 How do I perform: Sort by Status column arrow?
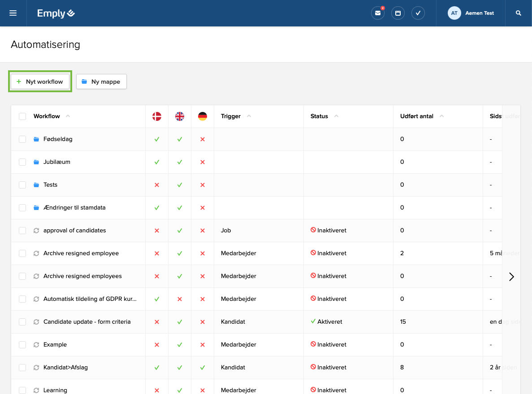point(336,116)
